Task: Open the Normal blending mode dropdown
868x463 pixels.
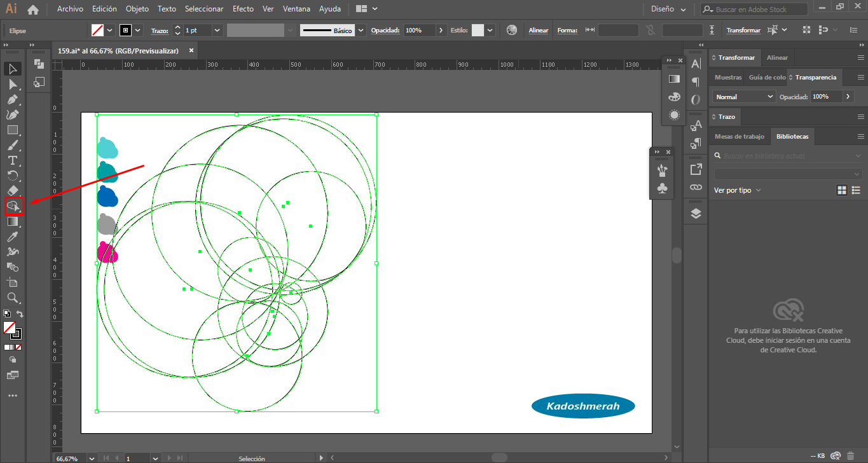Action: (743, 97)
